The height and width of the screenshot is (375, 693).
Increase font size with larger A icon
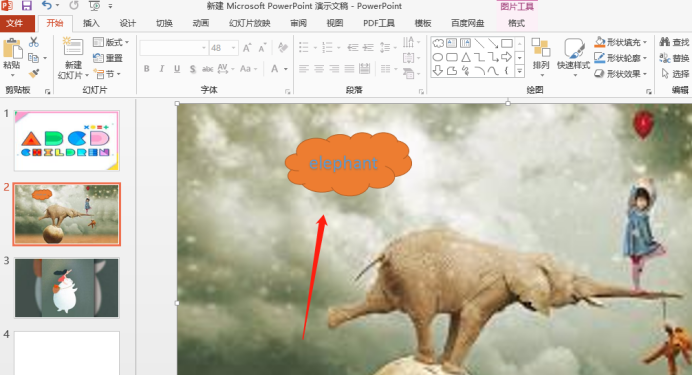[x=248, y=48]
